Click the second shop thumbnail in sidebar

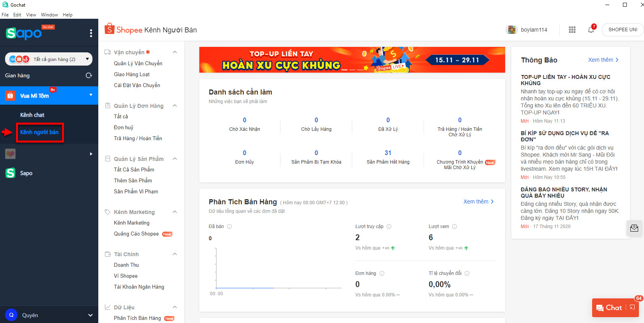pos(11,154)
